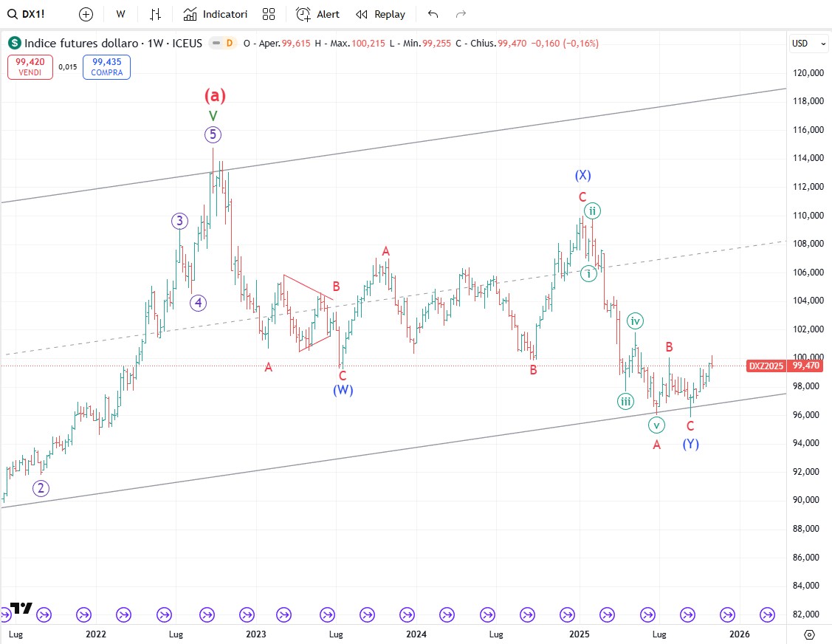
Task: Click the TradingView logo icon
Action: tap(21, 608)
